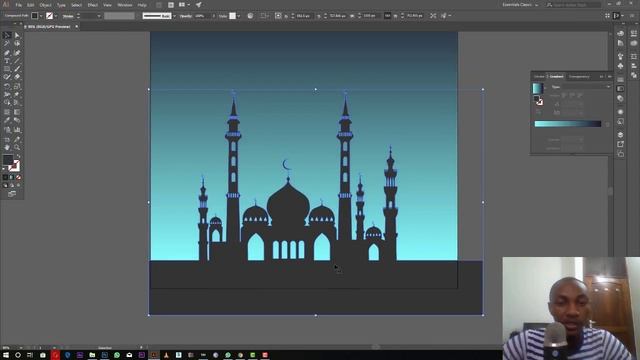
Task: Open the Pathfinder panel dock icon
Action: tap(634, 75)
